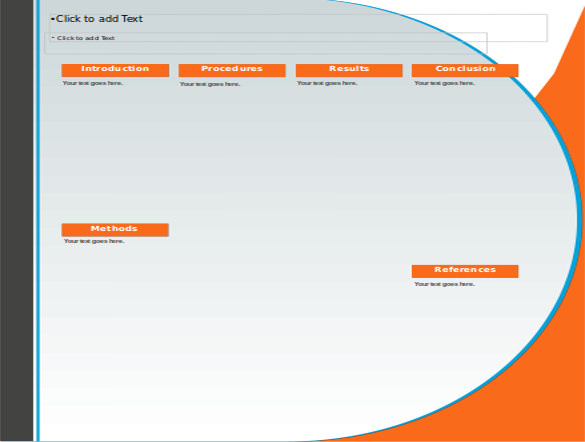585x442 pixels.
Task: Click the Results header box
Action: (349, 70)
